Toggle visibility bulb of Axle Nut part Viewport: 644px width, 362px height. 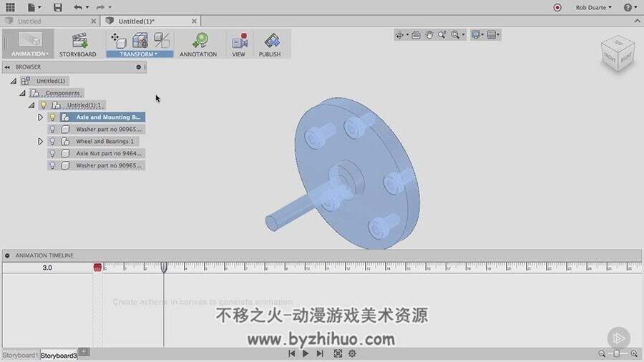[x=52, y=153]
